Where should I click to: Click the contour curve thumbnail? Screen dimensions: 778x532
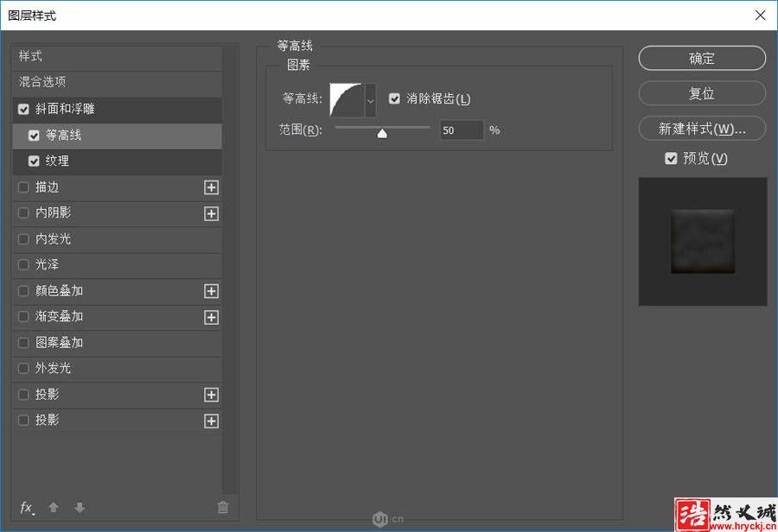click(347, 101)
